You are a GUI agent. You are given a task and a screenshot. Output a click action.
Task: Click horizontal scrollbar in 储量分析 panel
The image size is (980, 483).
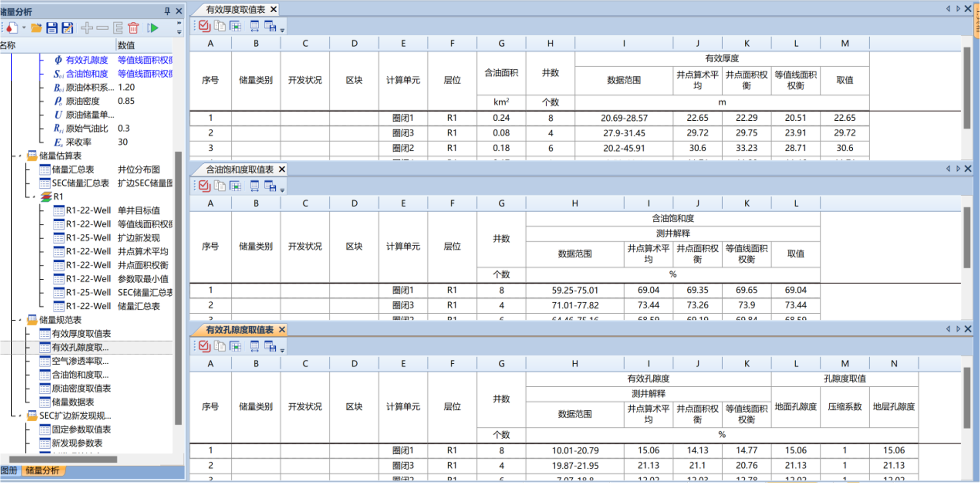63,459
